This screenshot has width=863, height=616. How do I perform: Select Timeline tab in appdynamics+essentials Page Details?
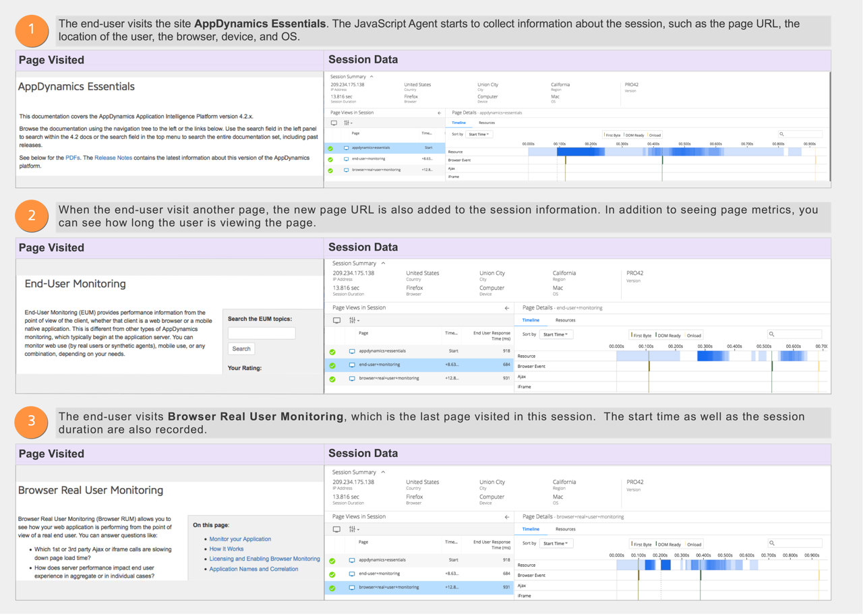pyautogui.click(x=458, y=123)
